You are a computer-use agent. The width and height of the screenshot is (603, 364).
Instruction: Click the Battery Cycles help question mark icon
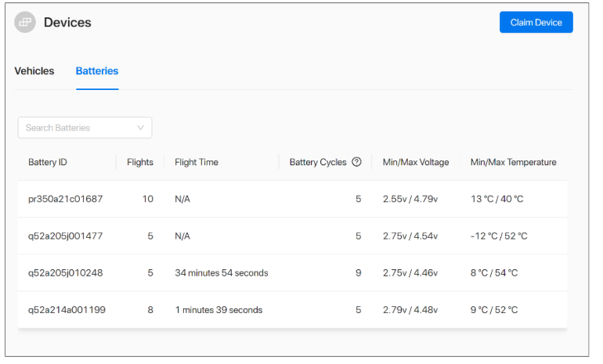tap(356, 162)
